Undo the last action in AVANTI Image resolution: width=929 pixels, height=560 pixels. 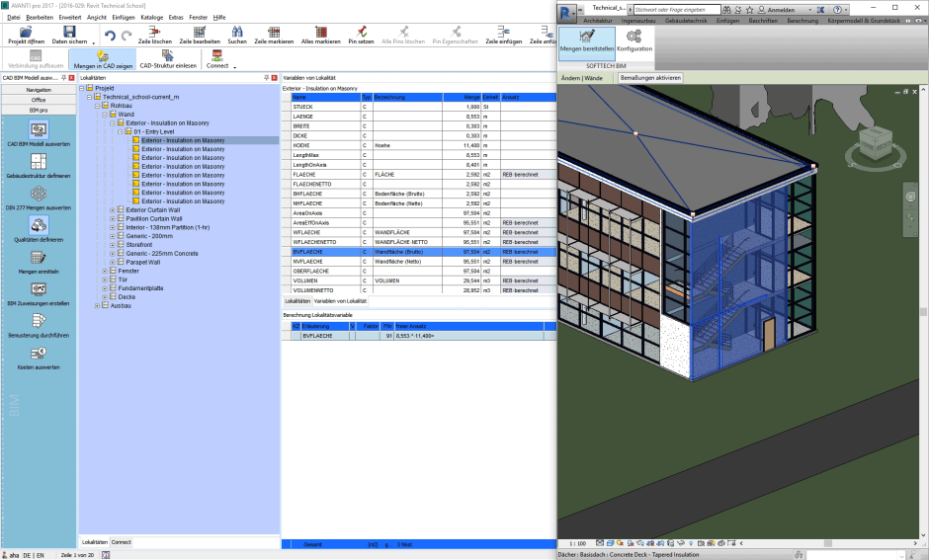tap(110, 36)
